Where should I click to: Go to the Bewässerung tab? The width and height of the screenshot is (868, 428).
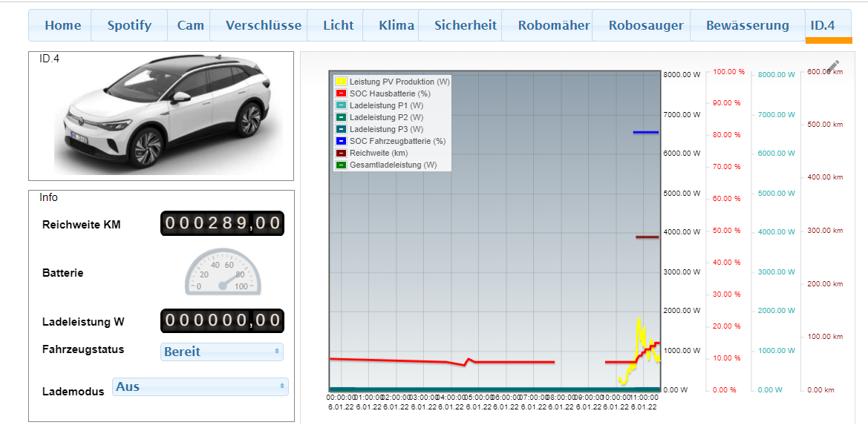[x=747, y=25]
